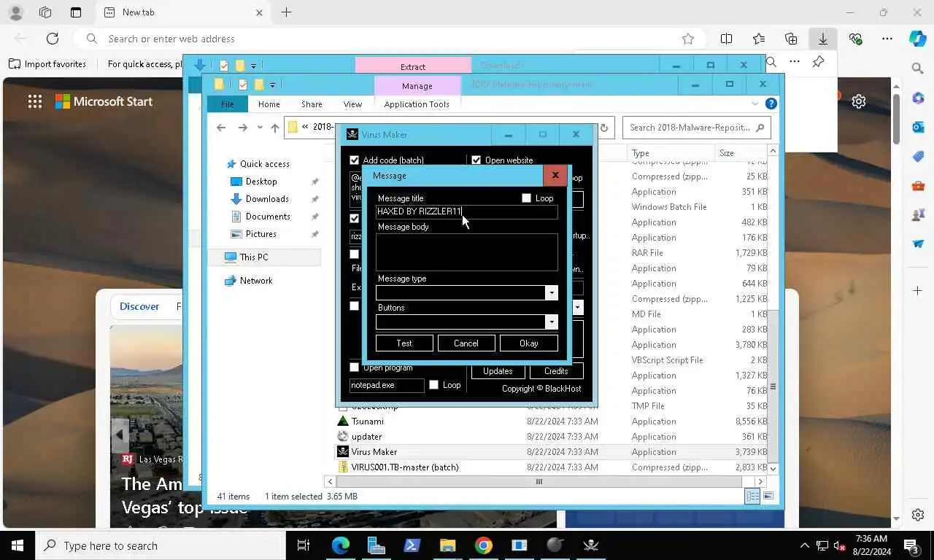Toggle Loop checkbox in Message dialog
Screen dimensions: 934x560
(x=526, y=198)
